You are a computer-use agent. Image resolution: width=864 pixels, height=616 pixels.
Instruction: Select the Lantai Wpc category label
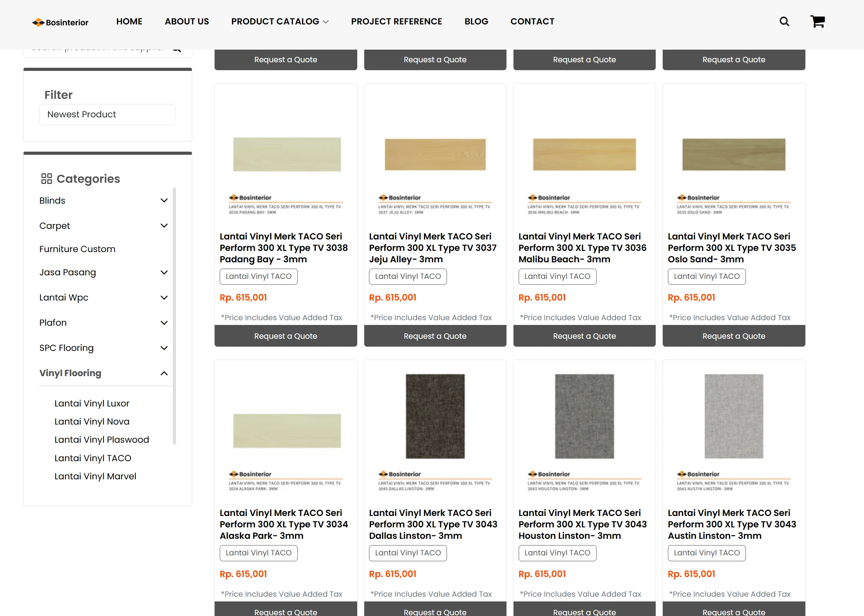pyautogui.click(x=64, y=298)
